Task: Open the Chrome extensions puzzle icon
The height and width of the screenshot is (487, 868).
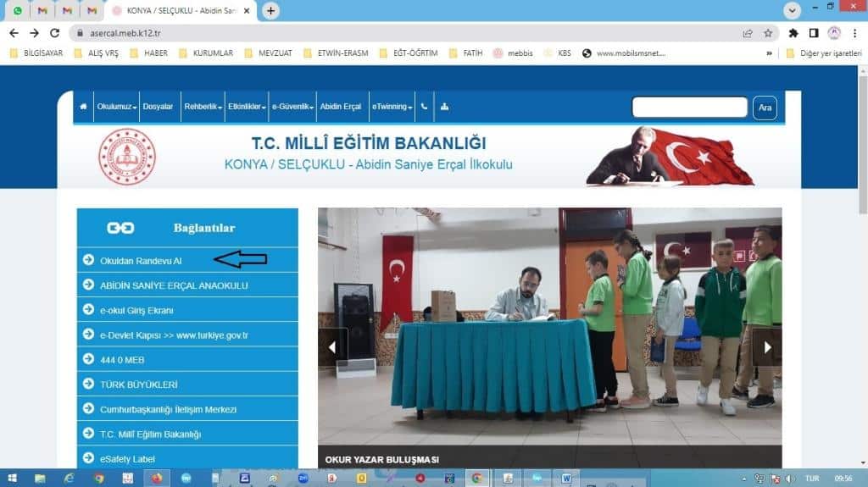Action: (793, 33)
